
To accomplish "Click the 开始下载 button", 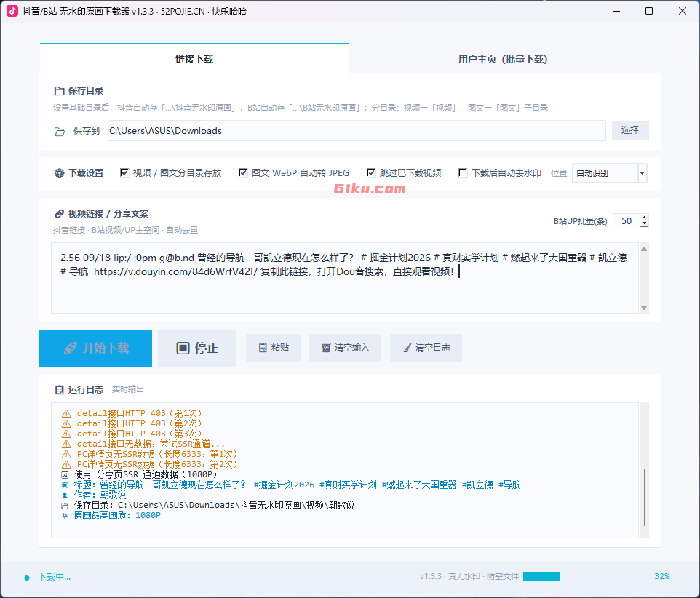I will (95, 348).
